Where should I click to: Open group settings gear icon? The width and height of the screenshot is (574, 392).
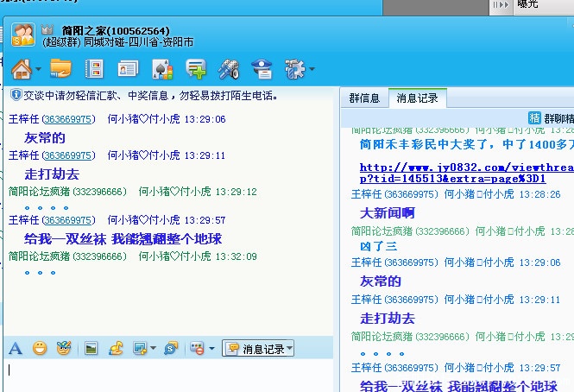(294, 69)
